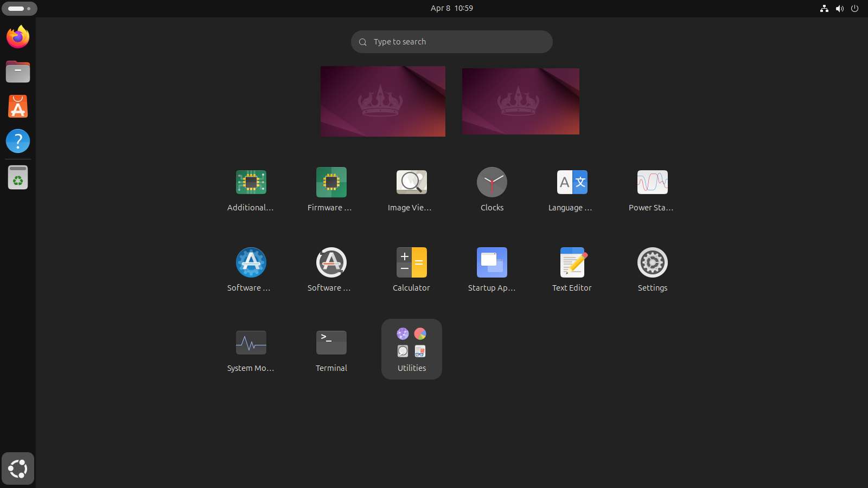Launch the Text Editor
The height and width of the screenshot is (488, 868).
[x=572, y=269]
